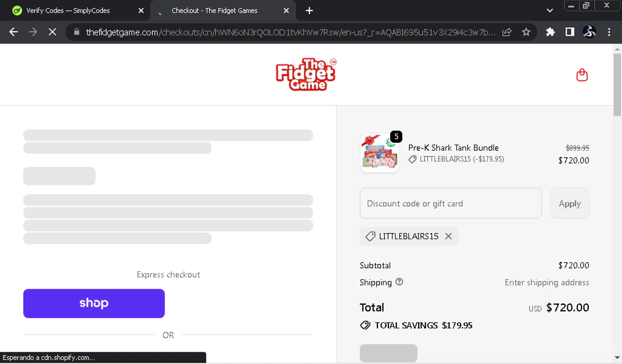The image size is (622, 364).
Task: Click the $720.00 subtotal amount
Action: [573, 265]
